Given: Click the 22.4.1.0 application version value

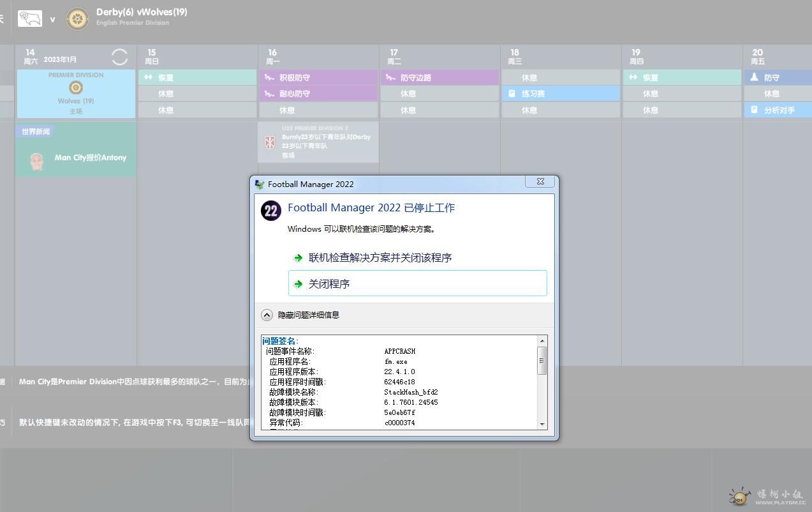Looking at the screenshot, I should (x=399, y=372).
